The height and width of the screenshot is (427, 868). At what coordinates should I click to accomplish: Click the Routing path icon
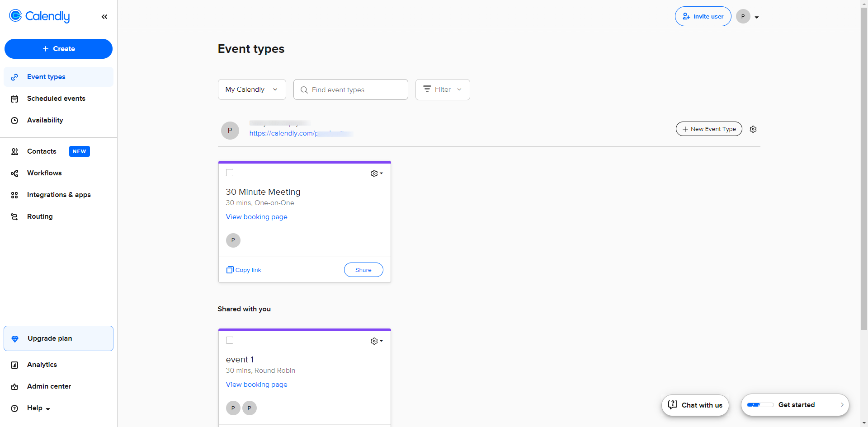[x=14, y=217]
